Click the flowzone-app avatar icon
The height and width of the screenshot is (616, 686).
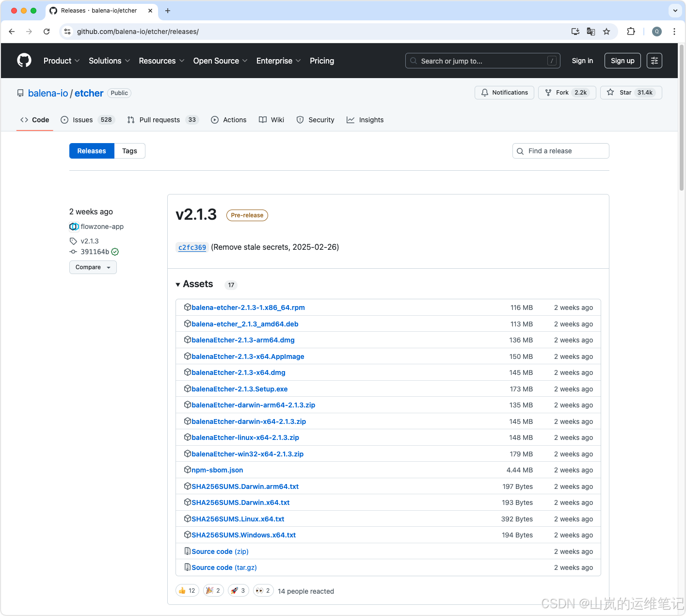click(74, 227)
